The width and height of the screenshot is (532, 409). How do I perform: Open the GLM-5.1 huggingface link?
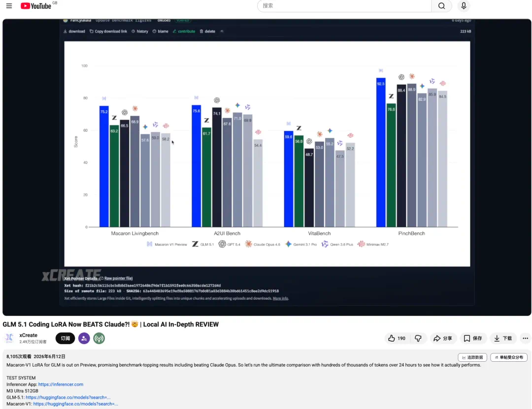pos(68,397)
